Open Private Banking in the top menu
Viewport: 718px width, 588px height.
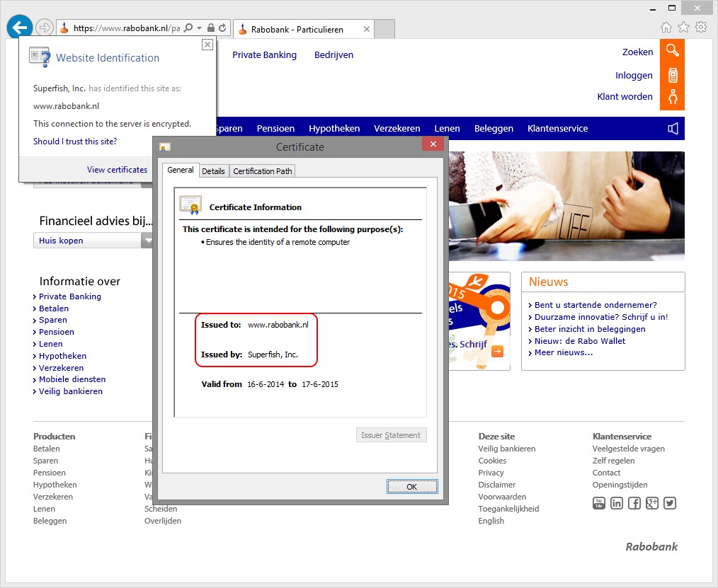pos(264,55)
